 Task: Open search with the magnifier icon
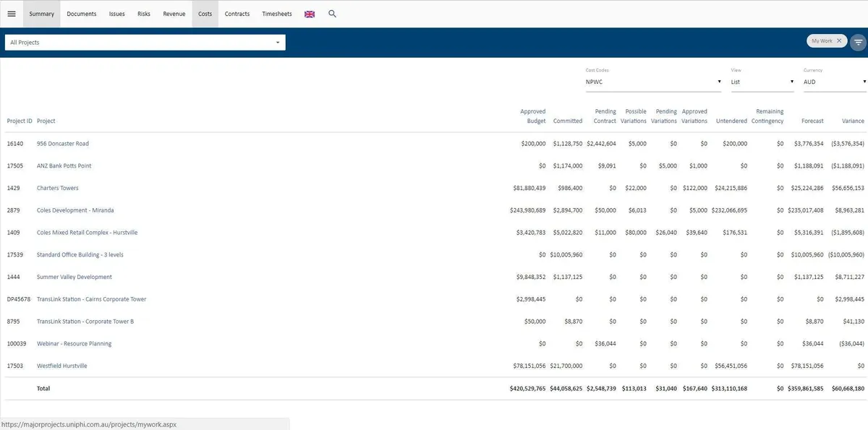[333, 14]
